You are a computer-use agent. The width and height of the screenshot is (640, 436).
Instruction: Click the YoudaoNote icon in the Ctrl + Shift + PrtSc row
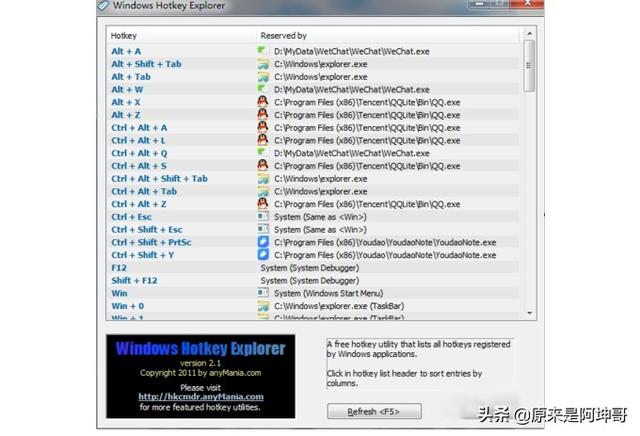click(x=263, y=242)
